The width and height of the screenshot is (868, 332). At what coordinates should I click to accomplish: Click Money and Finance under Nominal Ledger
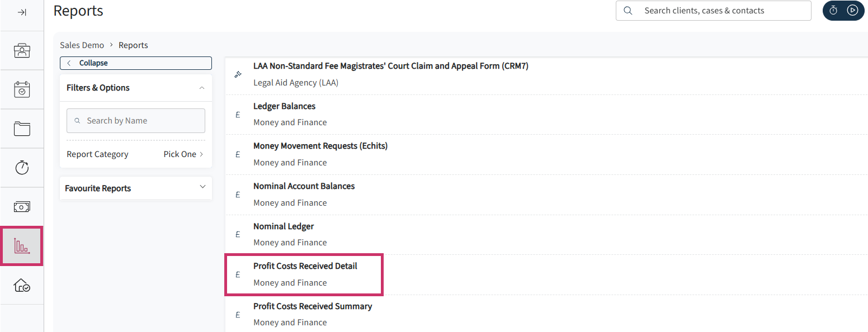(290, 243)
